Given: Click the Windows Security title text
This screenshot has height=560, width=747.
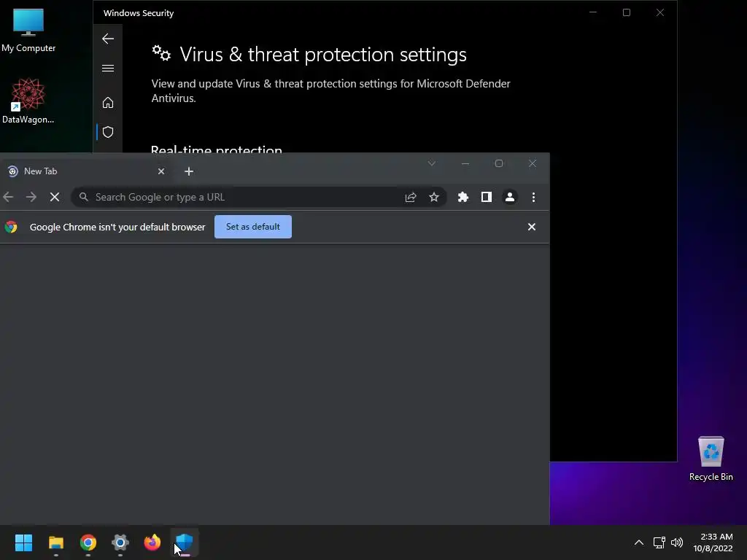Looking at the screenshot, I should pyautogui.click(x=139, y=13).
